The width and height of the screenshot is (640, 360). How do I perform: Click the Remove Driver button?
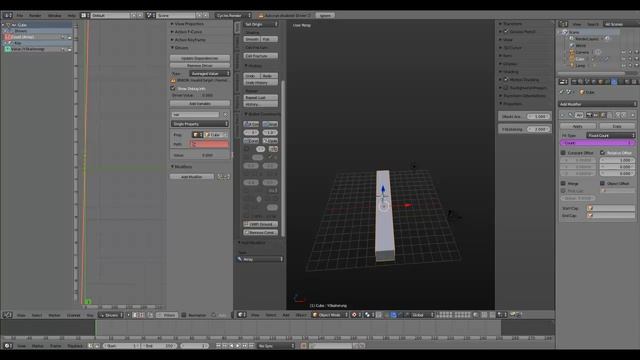click(x=200, y=65)
